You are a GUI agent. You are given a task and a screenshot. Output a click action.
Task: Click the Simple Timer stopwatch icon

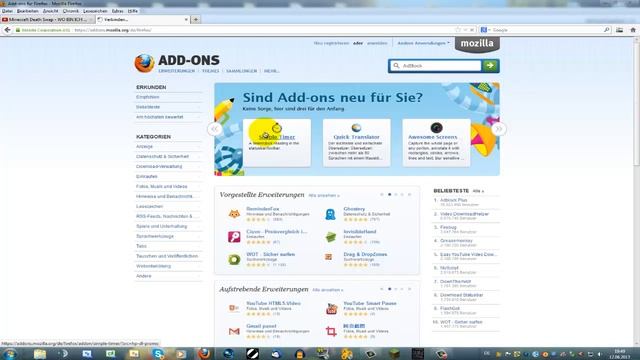click(277, 128)
